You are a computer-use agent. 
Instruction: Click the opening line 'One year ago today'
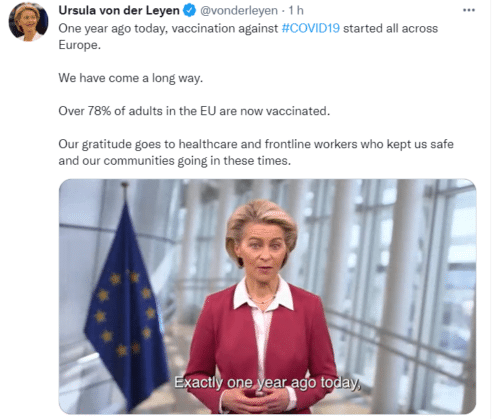coord(113,29)
